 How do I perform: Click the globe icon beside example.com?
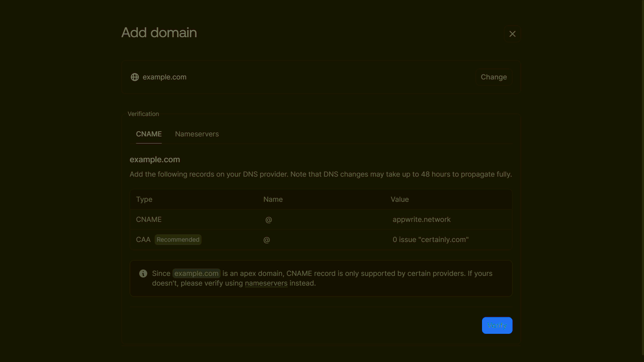click(134, 77)
